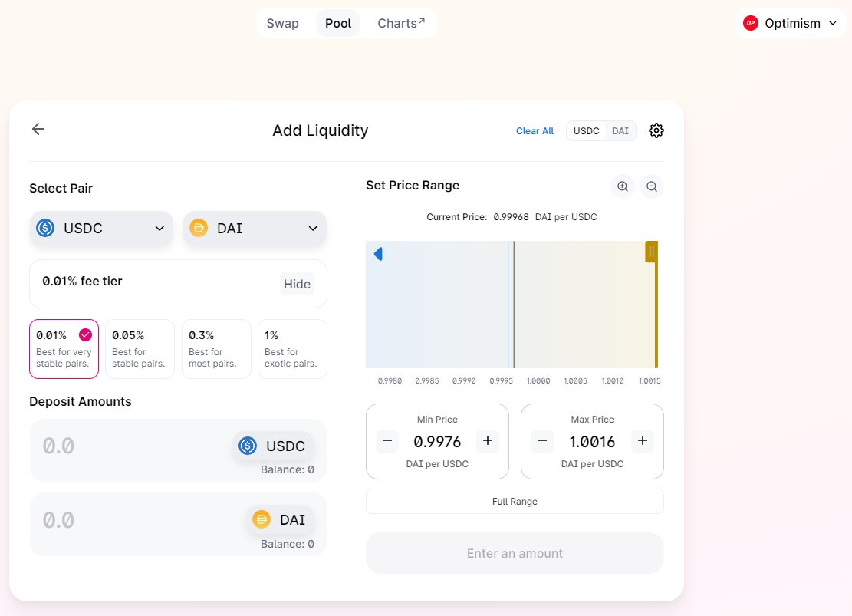Go back using the left arrow icon
The image size is (852, 616).
(x=38, y=129)
